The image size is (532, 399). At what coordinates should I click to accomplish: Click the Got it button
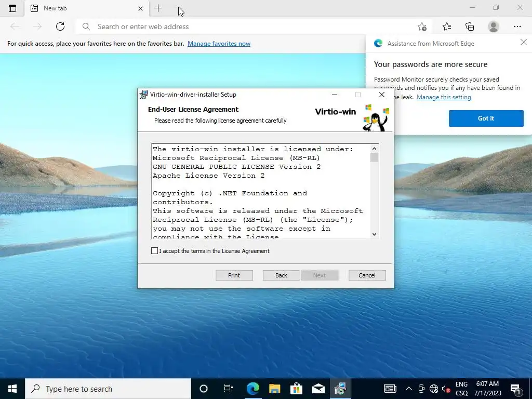point(486,118)
